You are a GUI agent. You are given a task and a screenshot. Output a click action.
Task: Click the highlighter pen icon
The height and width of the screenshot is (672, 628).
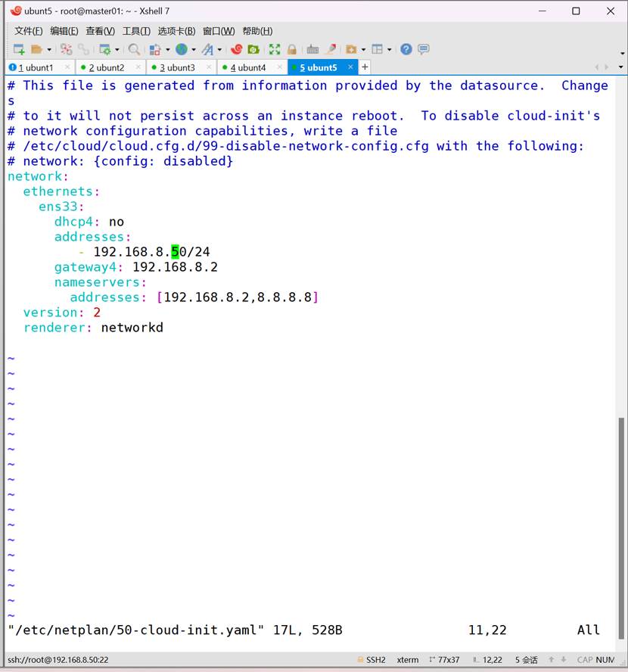pyautogui.click(x=331, y=49)
